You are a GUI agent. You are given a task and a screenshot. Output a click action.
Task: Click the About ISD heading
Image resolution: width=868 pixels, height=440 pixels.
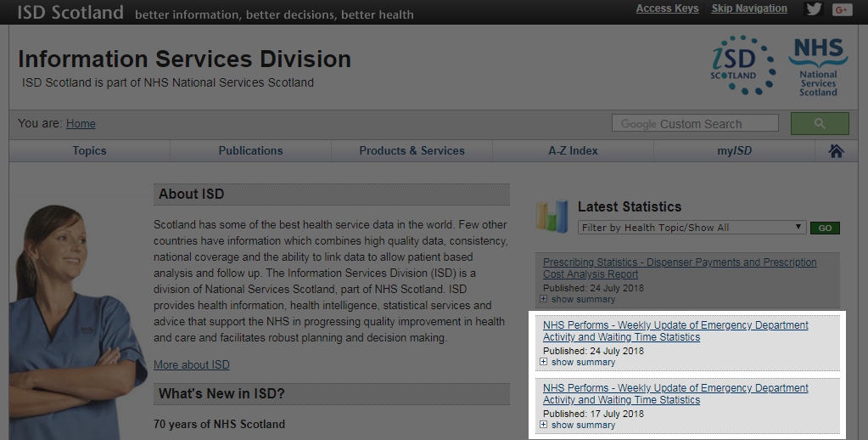pyautogui.click(x=192, y=194)
